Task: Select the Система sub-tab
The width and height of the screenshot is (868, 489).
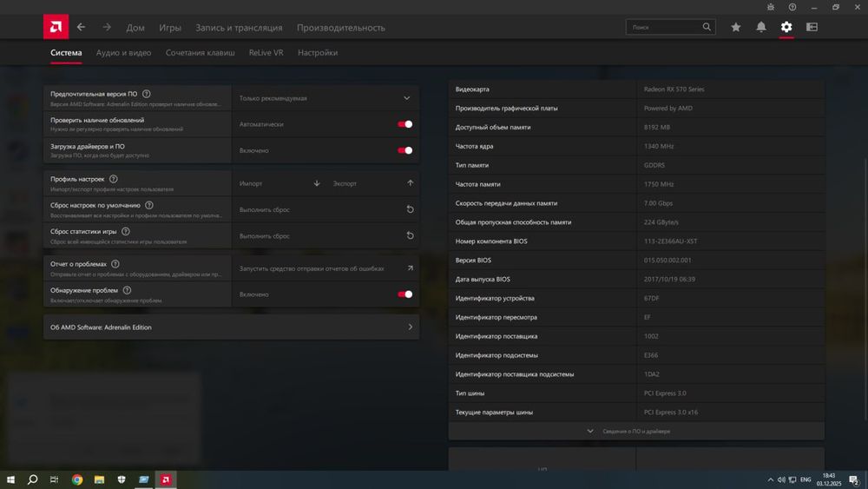Action: [66, 53]
